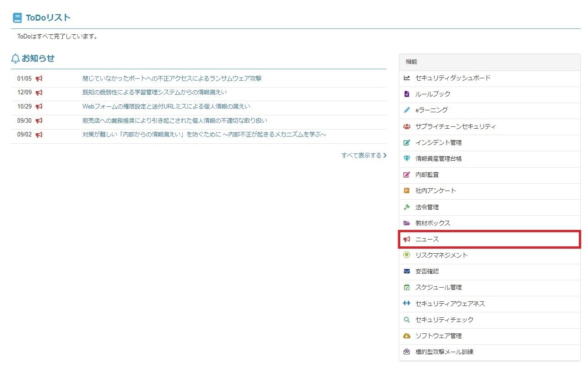Click the サプライチェーンセキュリティ people icon
Image resolution: width=588 pixels, height=365 pixels.
coord(407,126)
